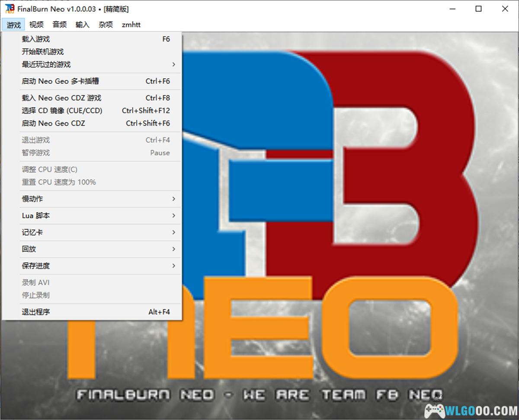Image resolution: width=519 pixels, height=420 pixels.
Task: Maximize the FinalBurn Neo window
Action: 478,9
